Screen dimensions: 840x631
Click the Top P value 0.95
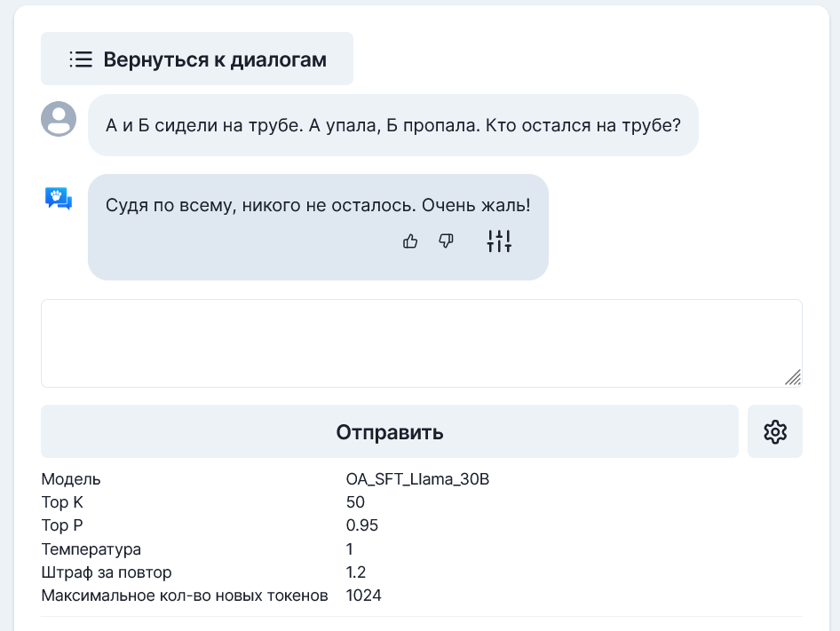pos(362,525)
